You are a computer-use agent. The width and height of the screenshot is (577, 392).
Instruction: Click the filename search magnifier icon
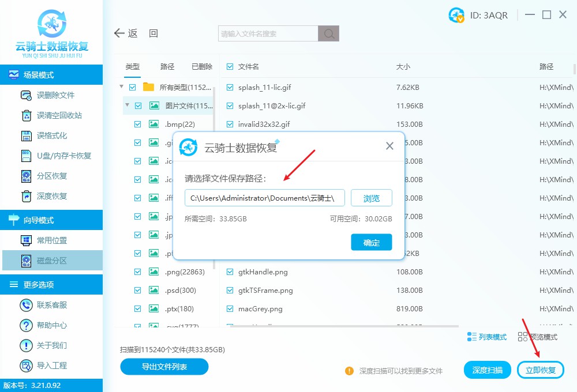click(x=328, y=33)
